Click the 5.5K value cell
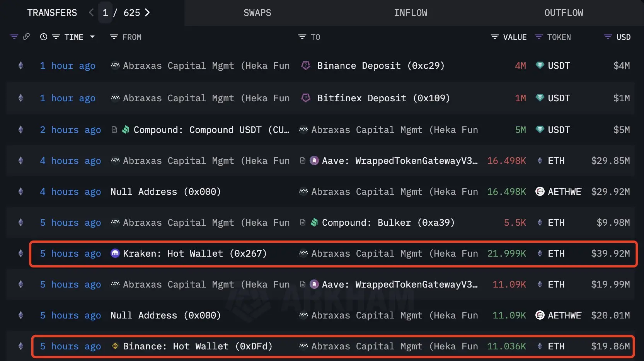The width and height of the screenshot is (644, 361). [x=515, y=223]
